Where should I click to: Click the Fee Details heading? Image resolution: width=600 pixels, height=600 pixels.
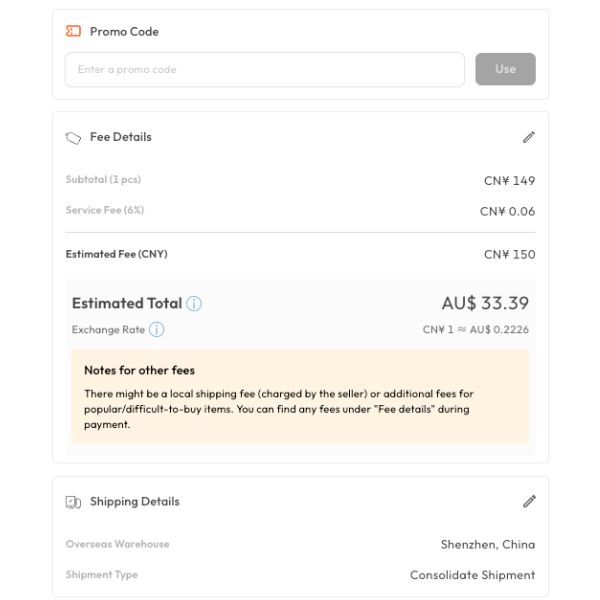click(x=120, y=137)
